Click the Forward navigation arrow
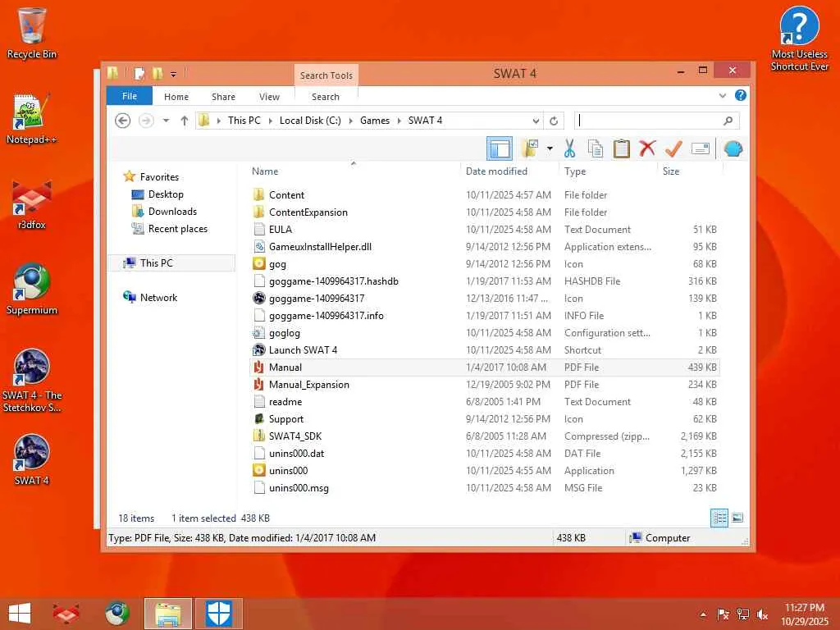 click(146, 121)
